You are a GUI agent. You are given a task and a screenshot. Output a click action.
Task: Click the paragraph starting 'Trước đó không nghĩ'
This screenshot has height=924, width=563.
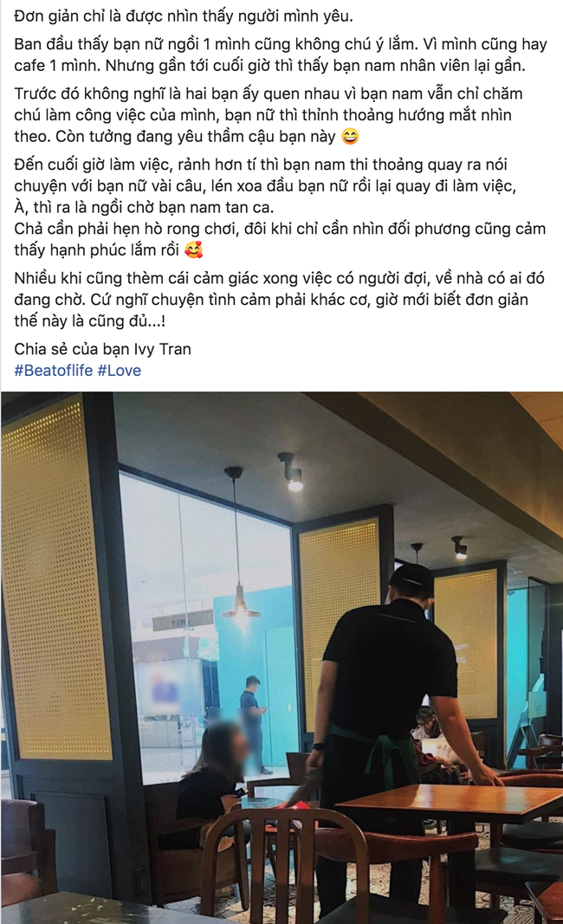click(269, 115)
